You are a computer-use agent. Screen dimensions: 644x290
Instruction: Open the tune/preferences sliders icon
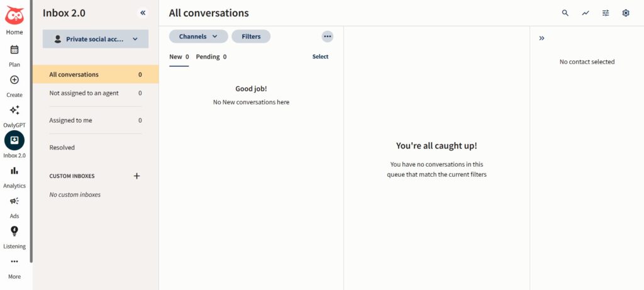[606, 13]
